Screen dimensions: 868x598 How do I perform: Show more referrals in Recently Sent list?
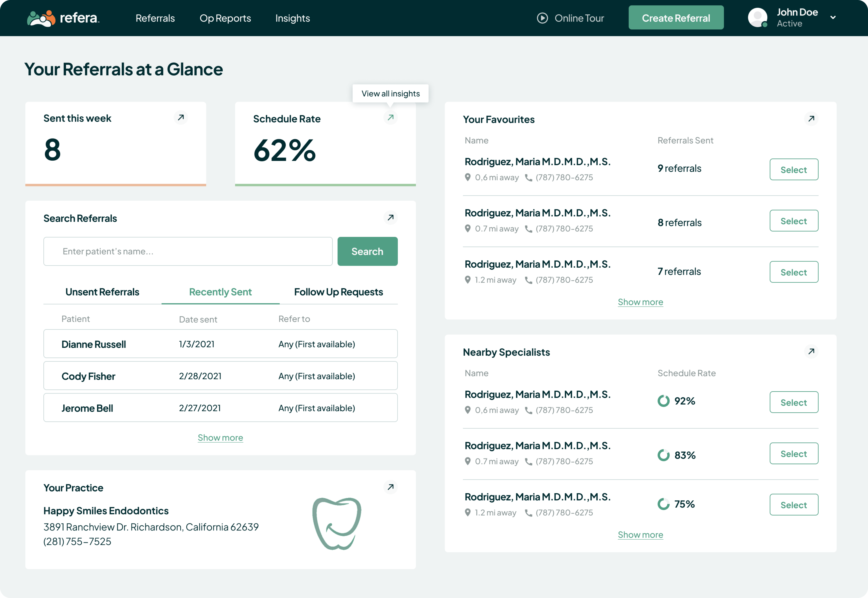pos(220,437)
